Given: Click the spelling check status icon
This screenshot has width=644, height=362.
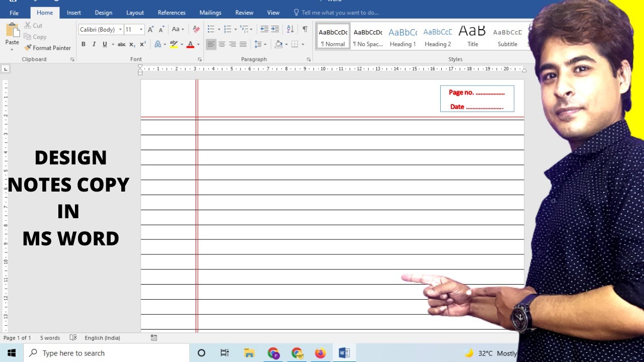Looking at the screenshot, I should (x=73, y=338).
